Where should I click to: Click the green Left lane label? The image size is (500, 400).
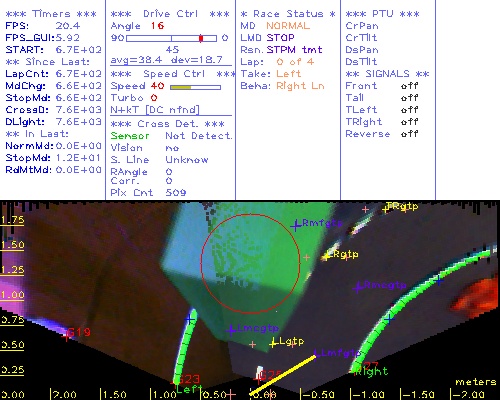point(188,389)
